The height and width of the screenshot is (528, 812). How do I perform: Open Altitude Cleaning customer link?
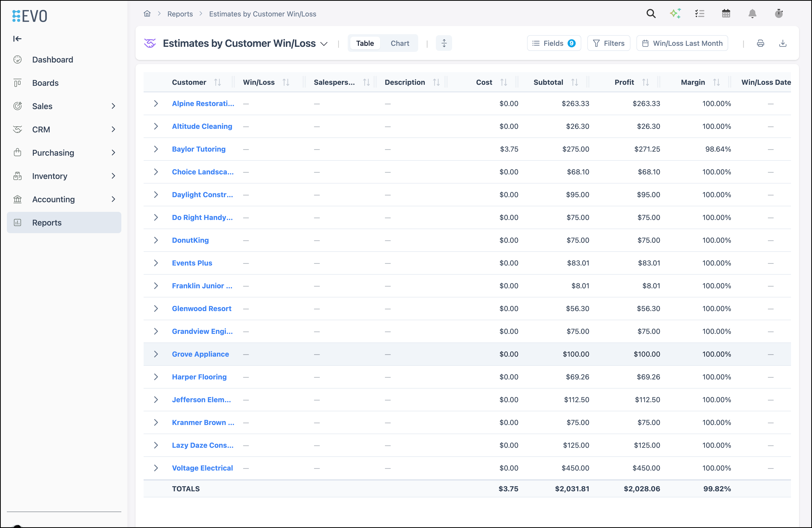[202, 127]
